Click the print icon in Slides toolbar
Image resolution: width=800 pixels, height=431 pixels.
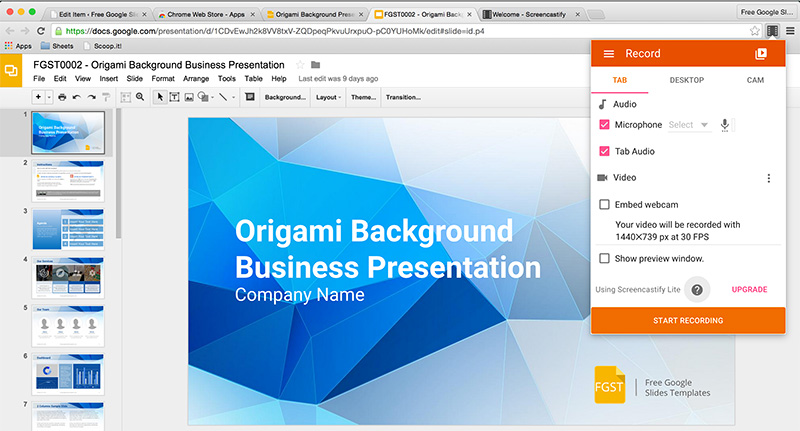(x=62, y=97)
